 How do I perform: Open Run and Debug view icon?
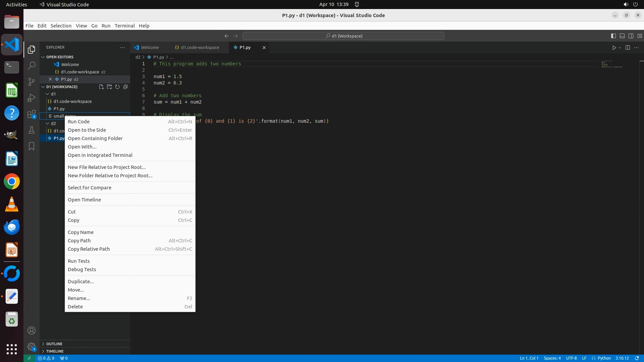pos(32,98)
